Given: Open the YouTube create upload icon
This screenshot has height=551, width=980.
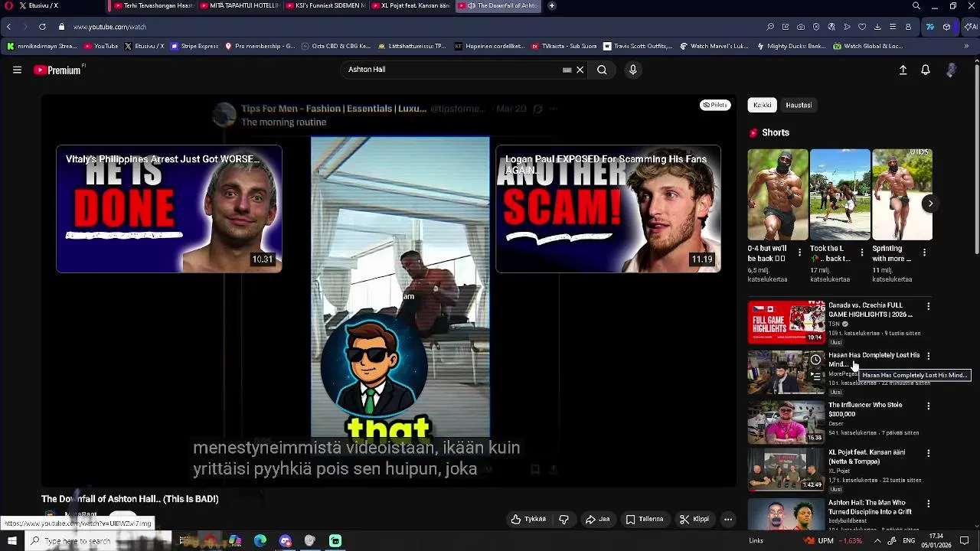Looking at the screenshot, I should [x=903, y=70].
